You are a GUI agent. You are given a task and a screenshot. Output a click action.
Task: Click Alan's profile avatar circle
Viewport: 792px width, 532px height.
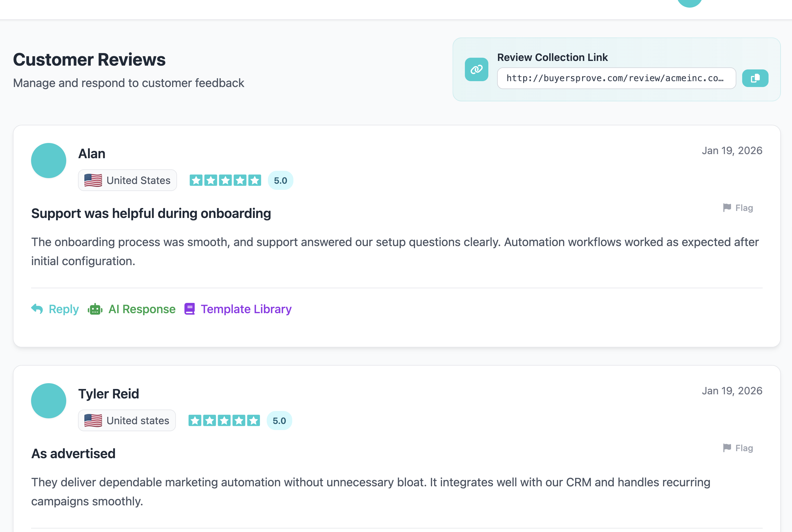49,161
